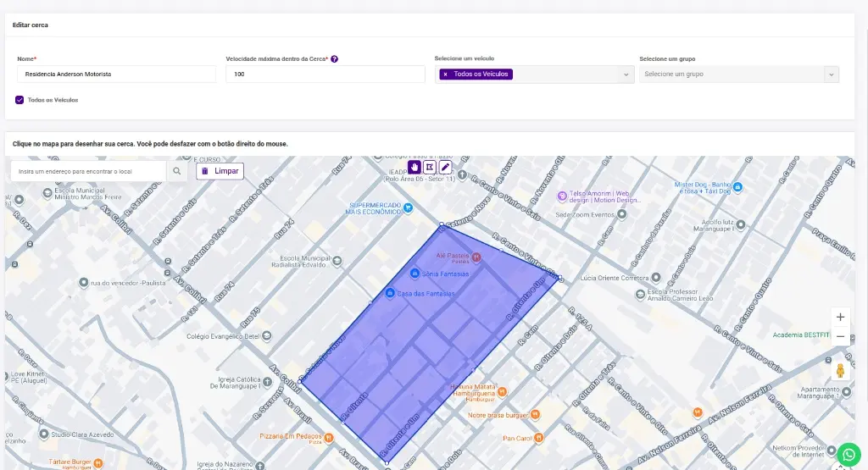Click the Academia BESTFIT label
This screenshot has width=868, height=470.
[x=801, y=335]
